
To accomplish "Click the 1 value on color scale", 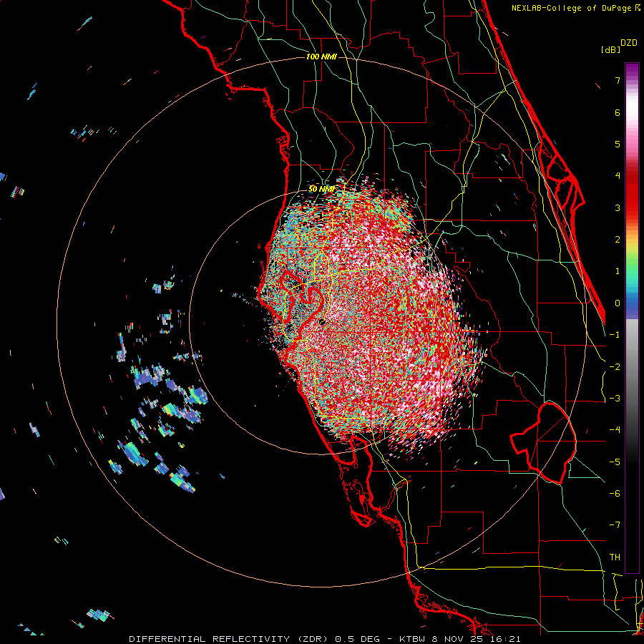I will pos(618,271).
